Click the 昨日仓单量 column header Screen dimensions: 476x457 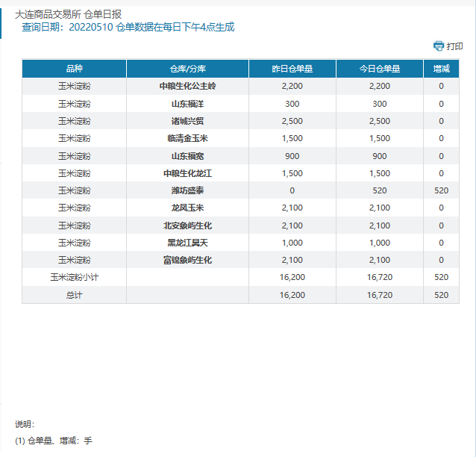click(292, 69)
